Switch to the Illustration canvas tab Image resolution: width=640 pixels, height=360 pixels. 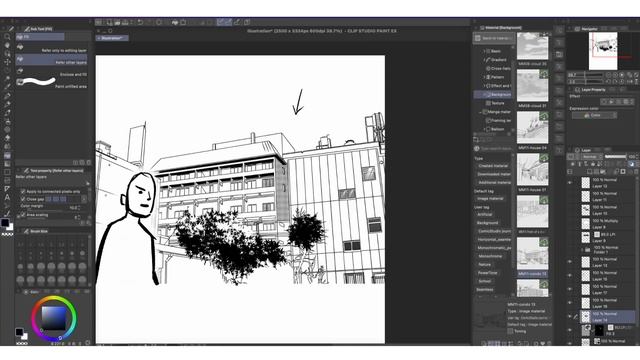click(x=112, y=38)
